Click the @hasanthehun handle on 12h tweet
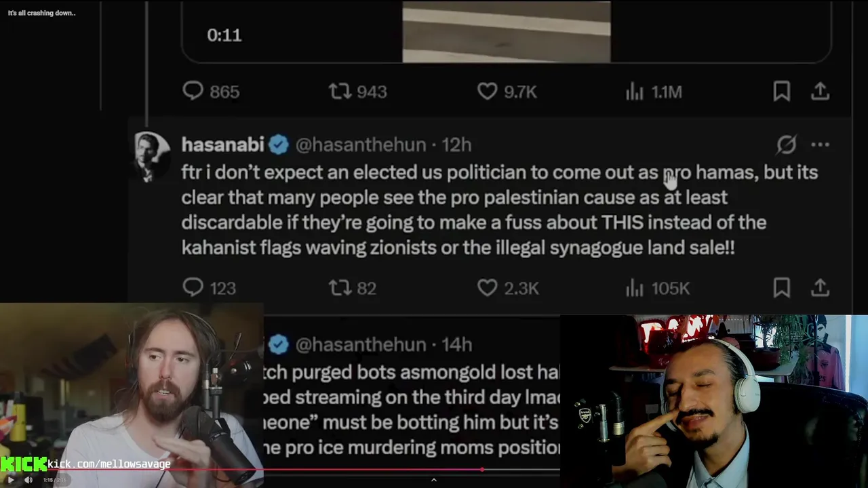The width and height of the screenshot is (868, 488). tap(361, 144)
